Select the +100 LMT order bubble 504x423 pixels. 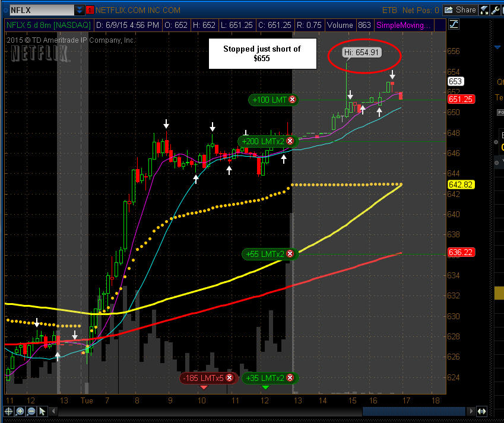[274, 100]
